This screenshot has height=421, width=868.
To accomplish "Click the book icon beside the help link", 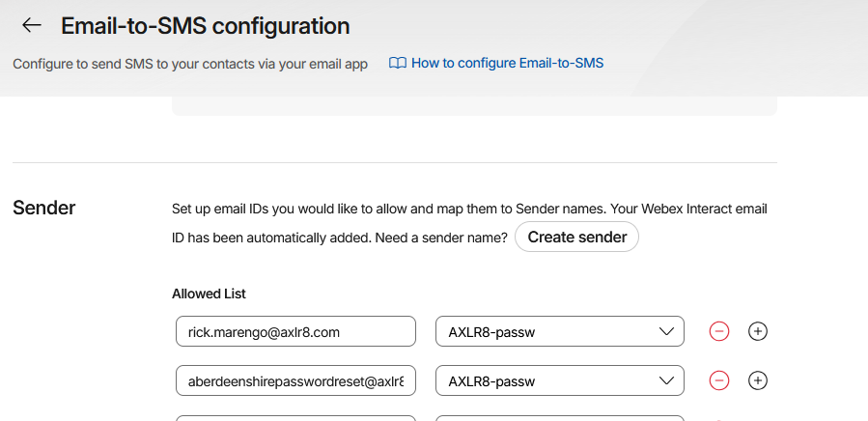I will pos(397,63).
